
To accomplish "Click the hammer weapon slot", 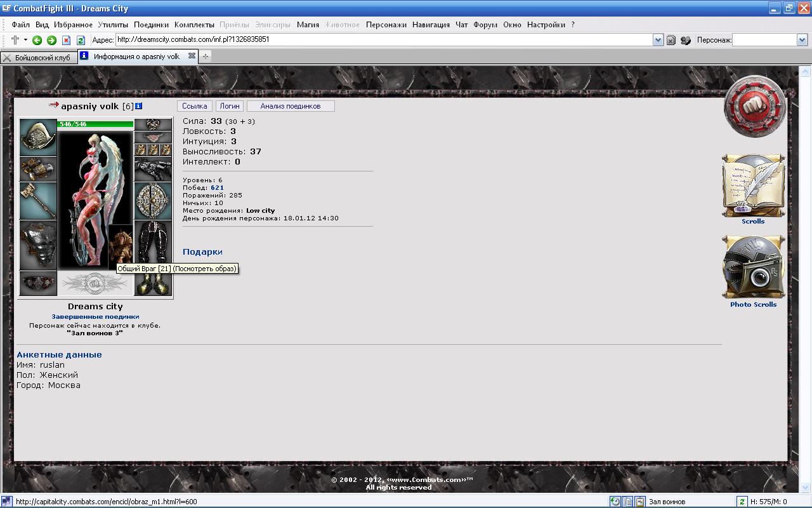I will pyautogui.click(x=38, y=201).
